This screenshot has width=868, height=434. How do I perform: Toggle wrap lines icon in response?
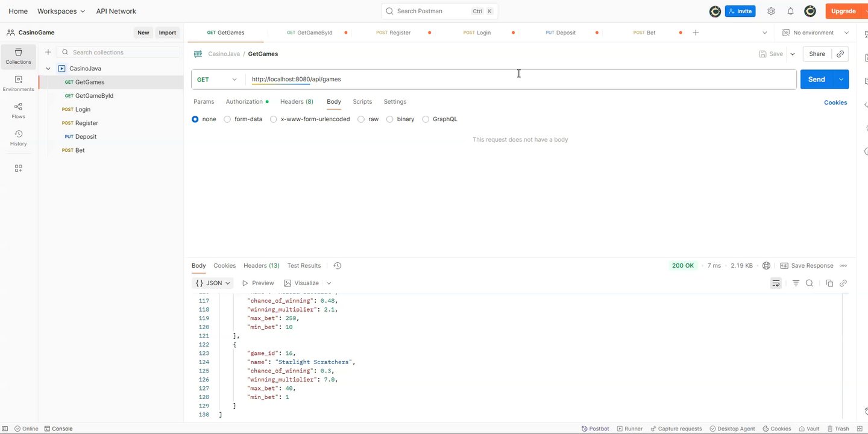(776, 283)
